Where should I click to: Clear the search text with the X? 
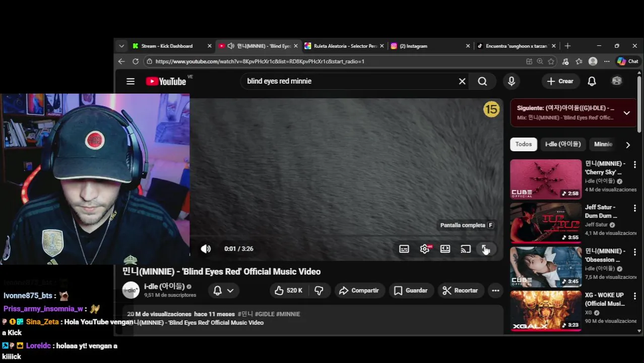tap(462, 81)
